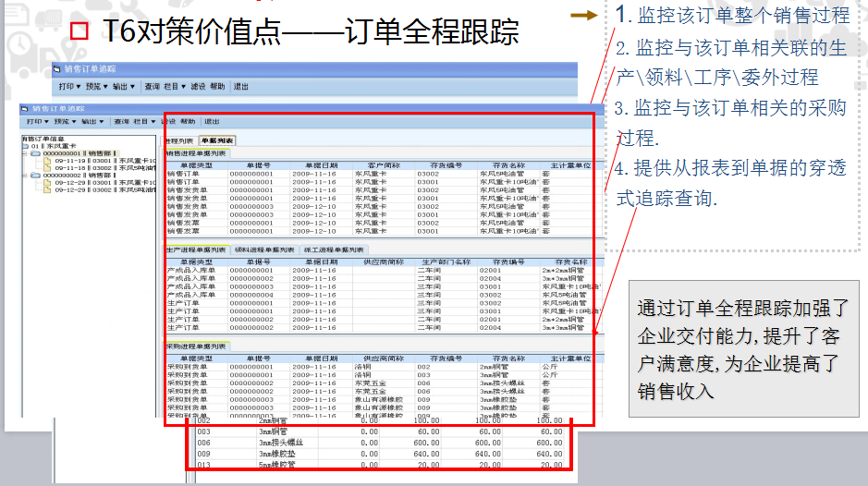
Task: Select the 销售进程单据列表 tab
Action: [x=197, y=154]
